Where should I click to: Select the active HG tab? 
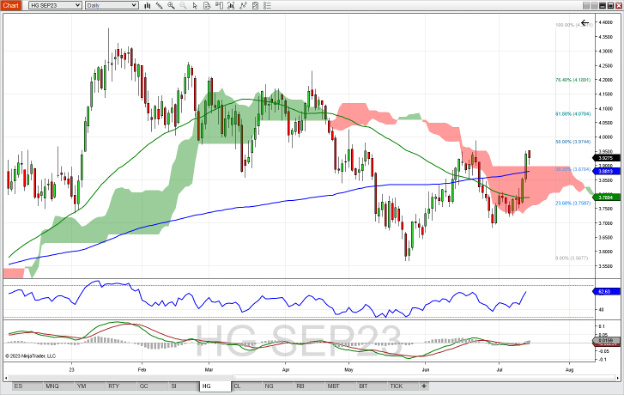click(x=215, y=386)
